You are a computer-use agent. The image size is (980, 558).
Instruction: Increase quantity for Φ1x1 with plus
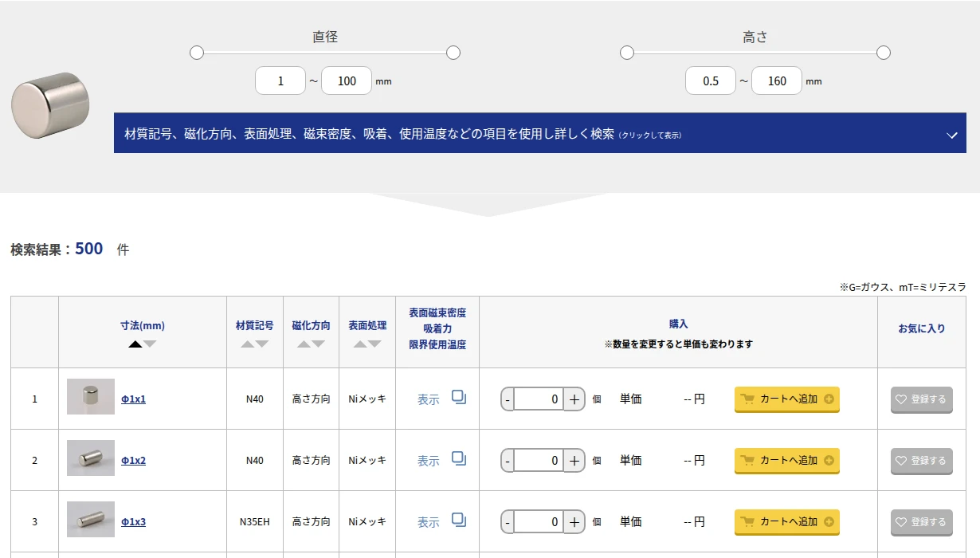(x=574, y=399)
